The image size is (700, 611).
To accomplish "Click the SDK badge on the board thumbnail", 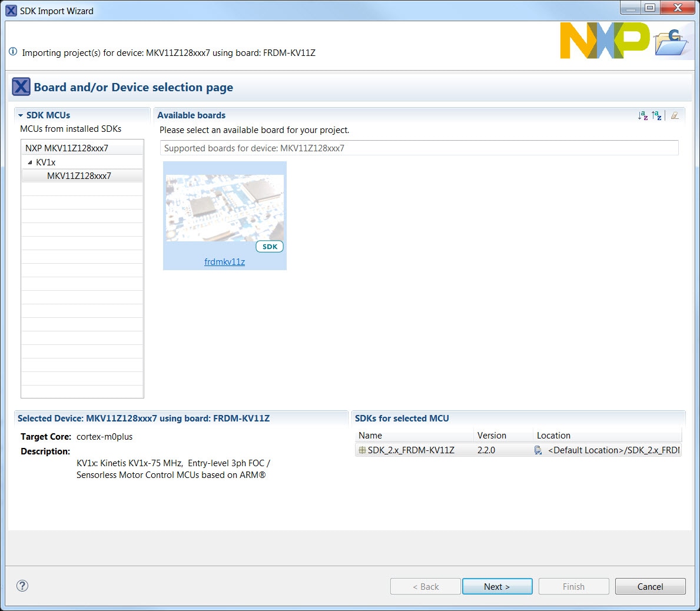I will [x=270, y=247].
